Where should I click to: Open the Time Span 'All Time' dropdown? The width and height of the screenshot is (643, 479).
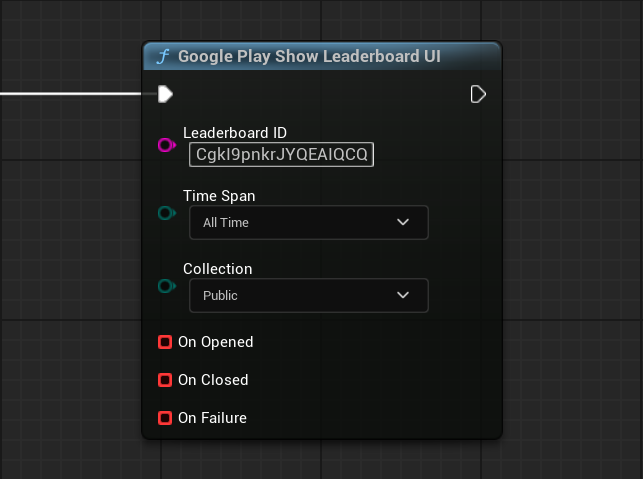[x=308, y=222]
